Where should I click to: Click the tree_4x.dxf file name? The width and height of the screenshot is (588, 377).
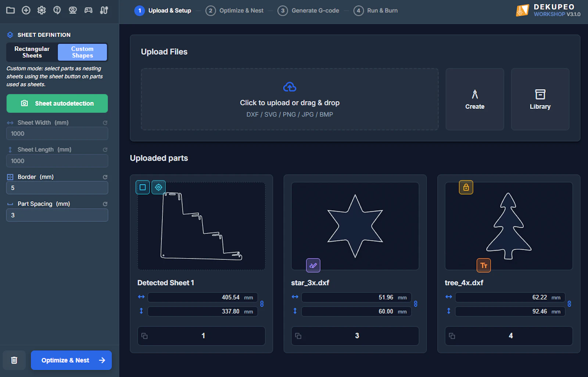coord(464,283)
